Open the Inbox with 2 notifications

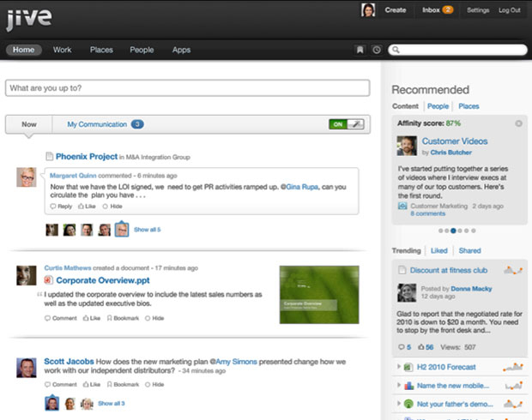pos(438,10)
